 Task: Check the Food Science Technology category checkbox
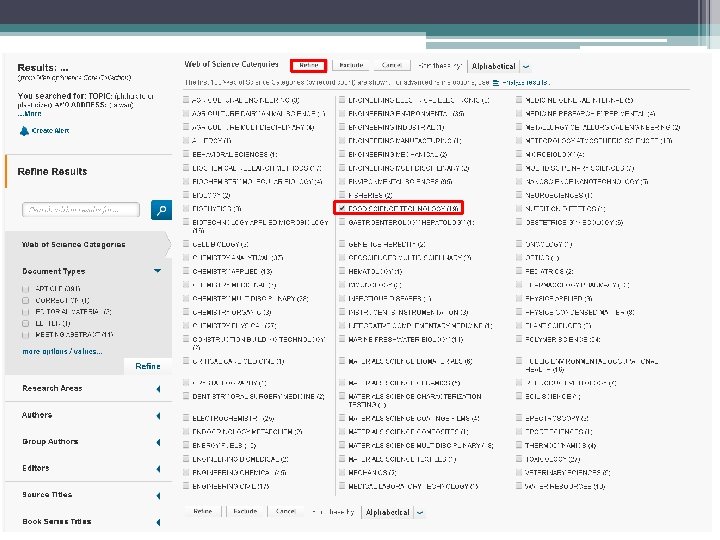[342, 208]
